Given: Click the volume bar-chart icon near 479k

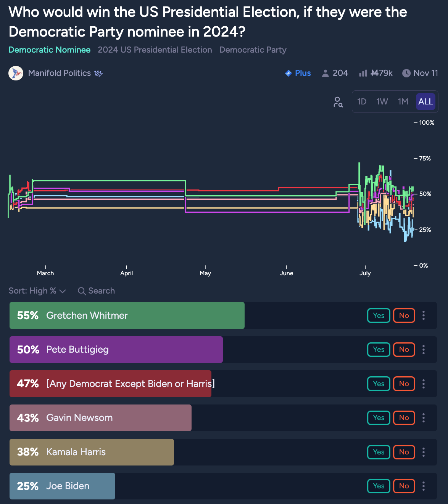Looking at the screenshot, I should point(363,73).
